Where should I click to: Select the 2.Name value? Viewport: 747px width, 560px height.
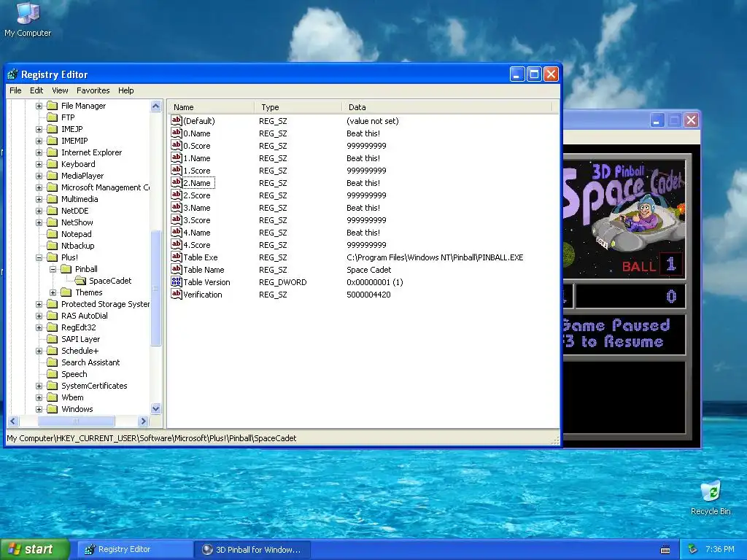(197, 183)
